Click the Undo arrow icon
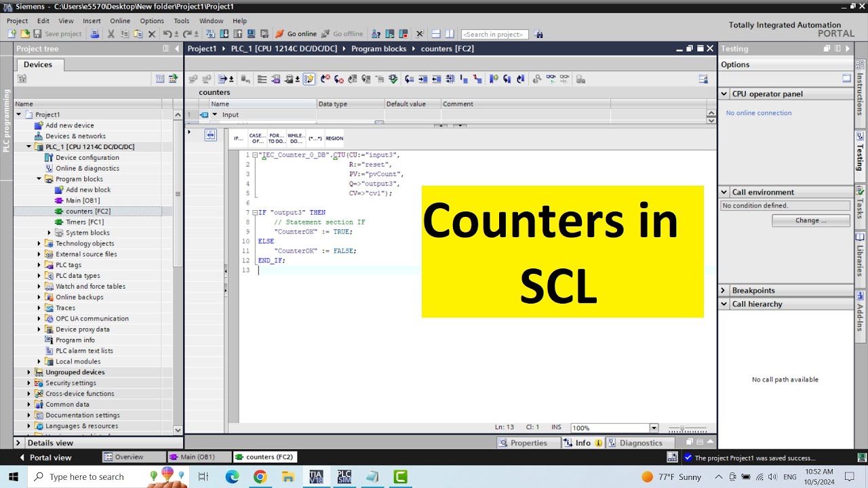Screen dimensions: 868x488 pos(167,34)
